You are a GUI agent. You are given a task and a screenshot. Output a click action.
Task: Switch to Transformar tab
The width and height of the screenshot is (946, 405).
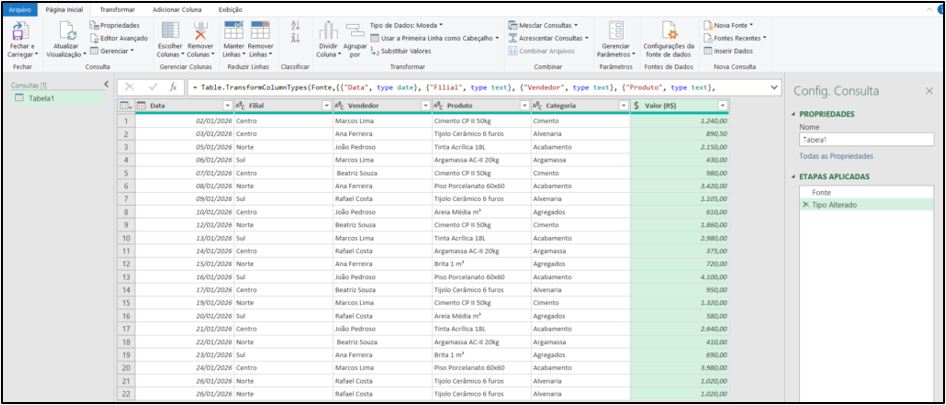coord(118,10)
